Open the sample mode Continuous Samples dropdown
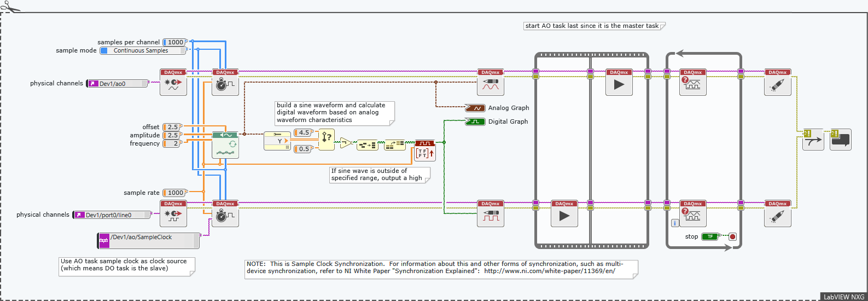 (x=143, y=50)
